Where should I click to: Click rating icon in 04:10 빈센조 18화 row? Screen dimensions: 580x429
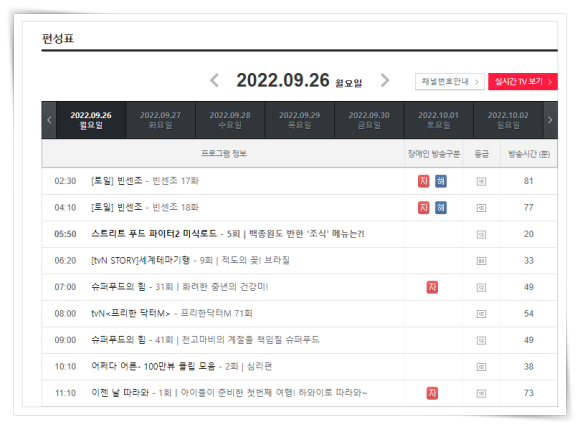pyautogui.click(x=481, y=208)
